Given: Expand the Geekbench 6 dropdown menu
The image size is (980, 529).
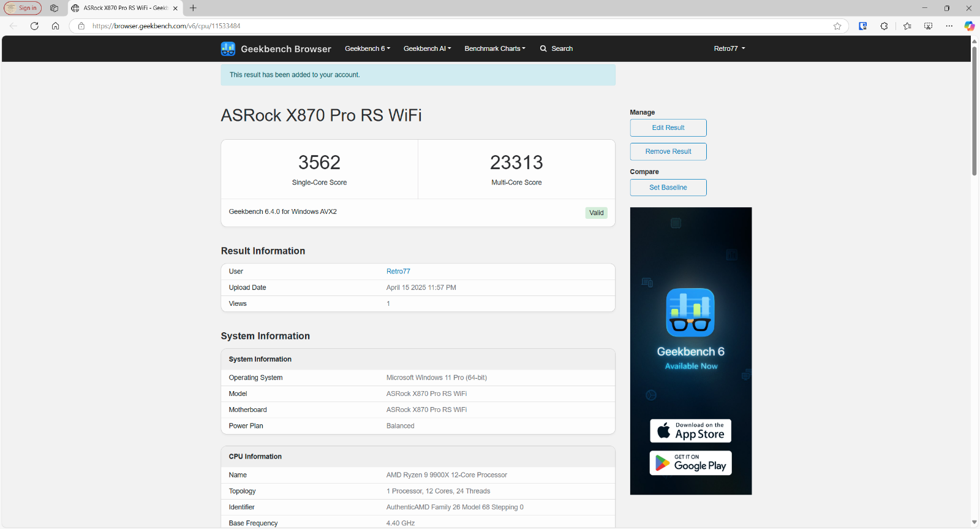Looking at the screenshot, I should (367, 48).
